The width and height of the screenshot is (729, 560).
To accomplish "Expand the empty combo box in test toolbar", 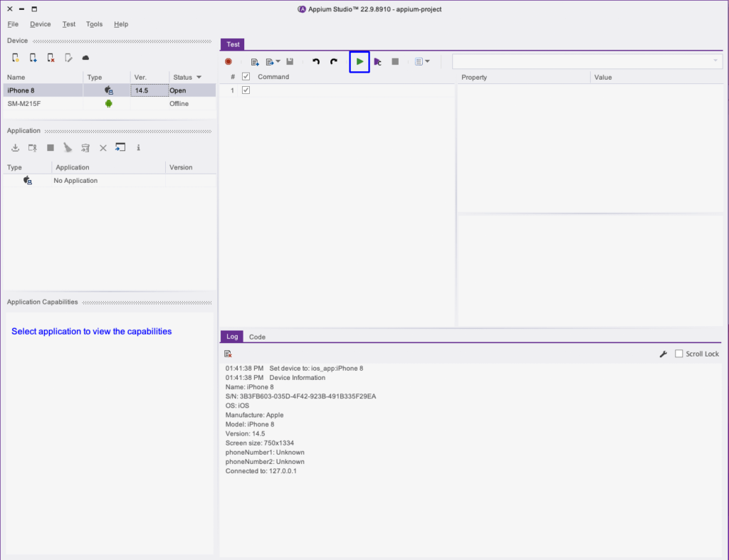I will tap(715, 62).
